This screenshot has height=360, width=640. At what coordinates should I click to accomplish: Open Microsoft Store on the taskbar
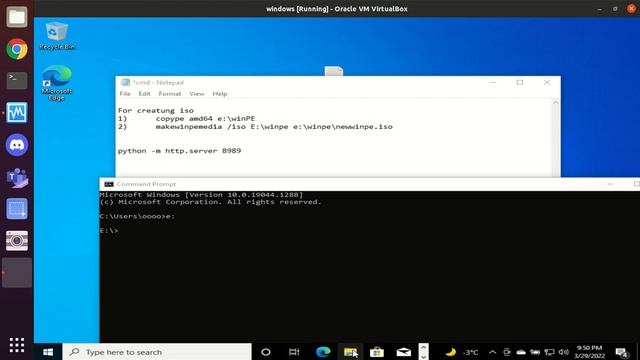click(377, 352)
